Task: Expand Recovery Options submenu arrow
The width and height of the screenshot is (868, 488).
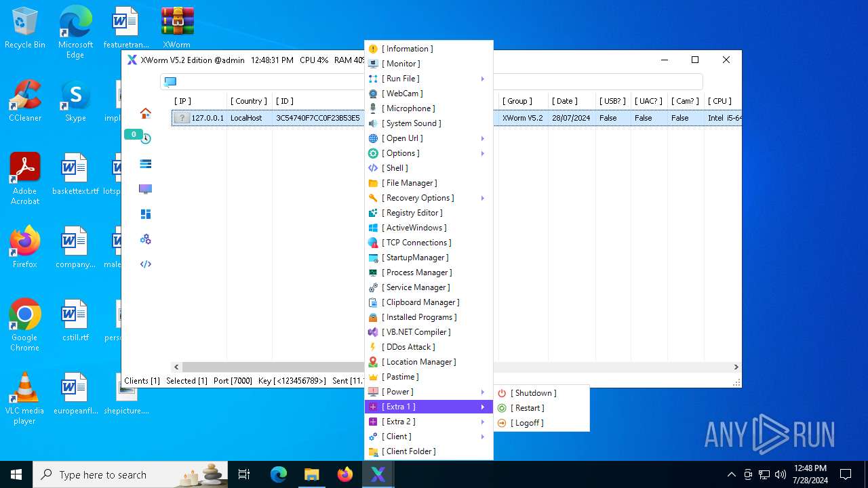Action: pyautogui.click(x=483, y=198)
